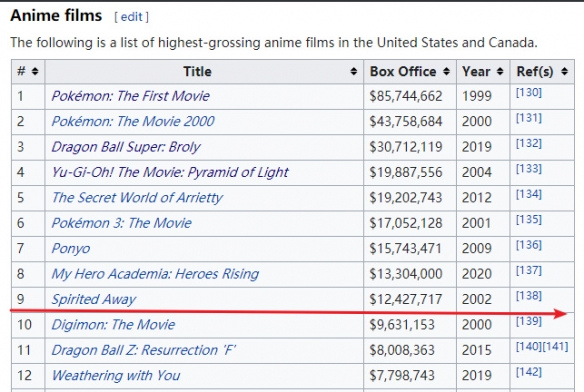Jump to reference [138] citation

pos(529,296)
